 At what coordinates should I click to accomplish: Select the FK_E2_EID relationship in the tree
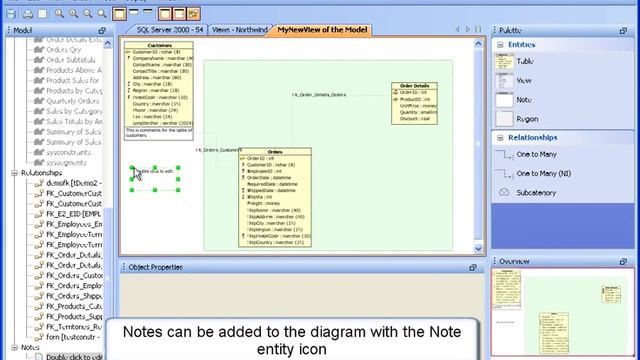click(x=73, y=214)
